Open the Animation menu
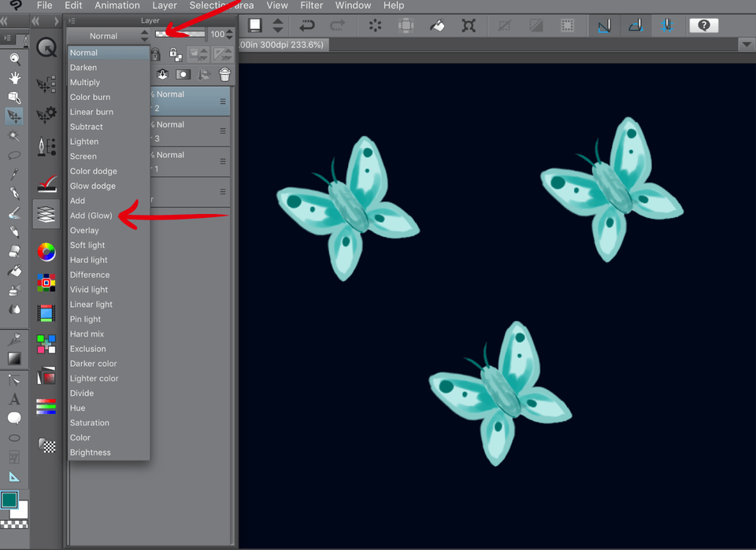The image size is (756, 550). coord(117,6)
